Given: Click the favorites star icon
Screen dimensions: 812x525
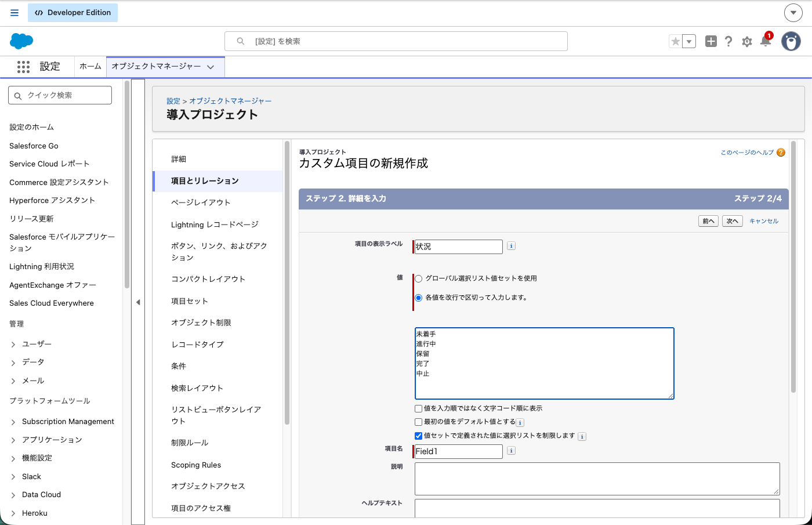Looking at the screenshot, I should pyautogui.click(x=676, y=41).
